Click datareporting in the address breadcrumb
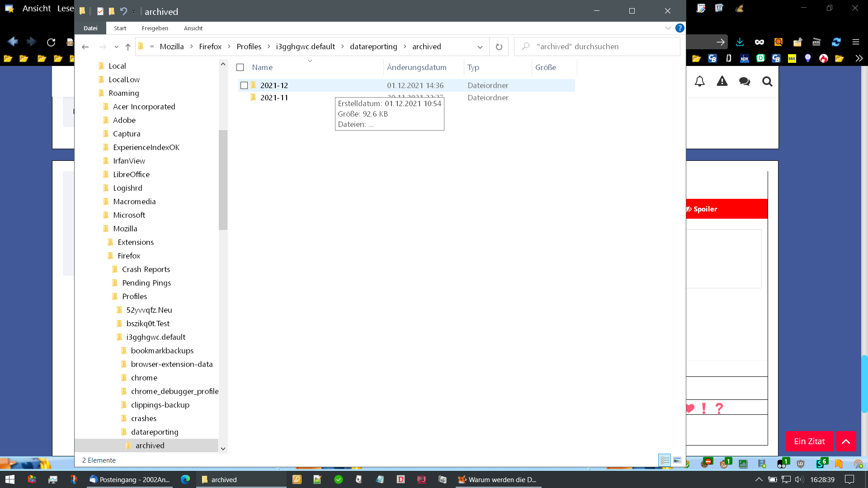868x488 pixels. 373,47
